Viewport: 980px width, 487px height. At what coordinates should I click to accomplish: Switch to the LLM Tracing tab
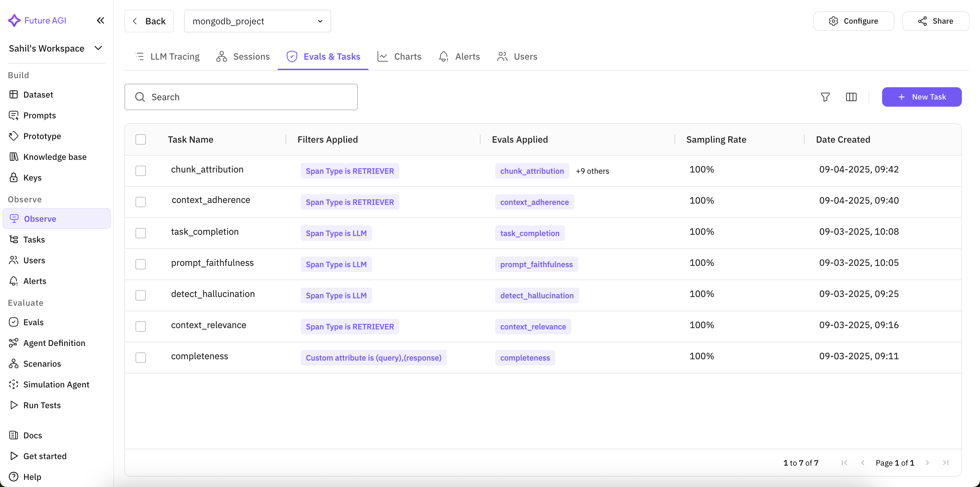coord(167,56)
